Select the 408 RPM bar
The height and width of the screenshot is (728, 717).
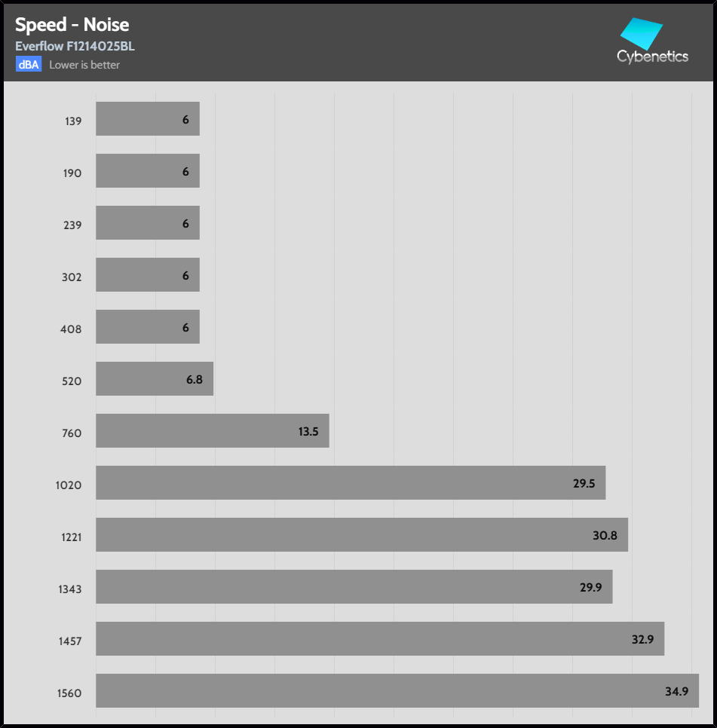point(147,327)
